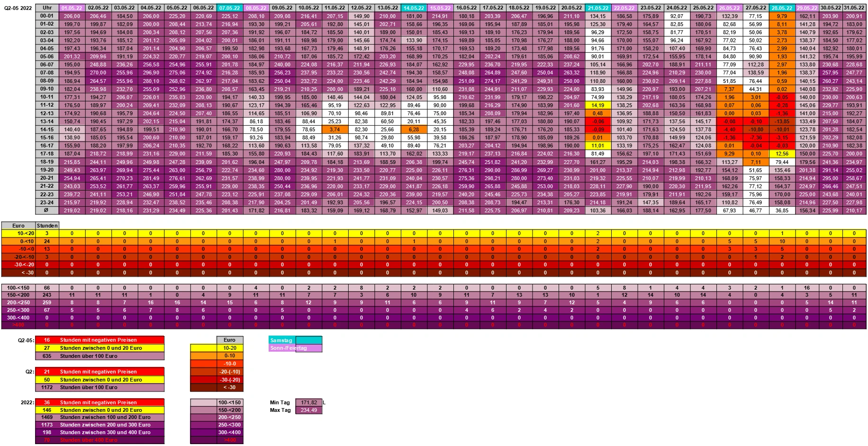Click the Stunden header in the count table
The height and width of the screenshot is (446, 868).
tap(47, 226)
